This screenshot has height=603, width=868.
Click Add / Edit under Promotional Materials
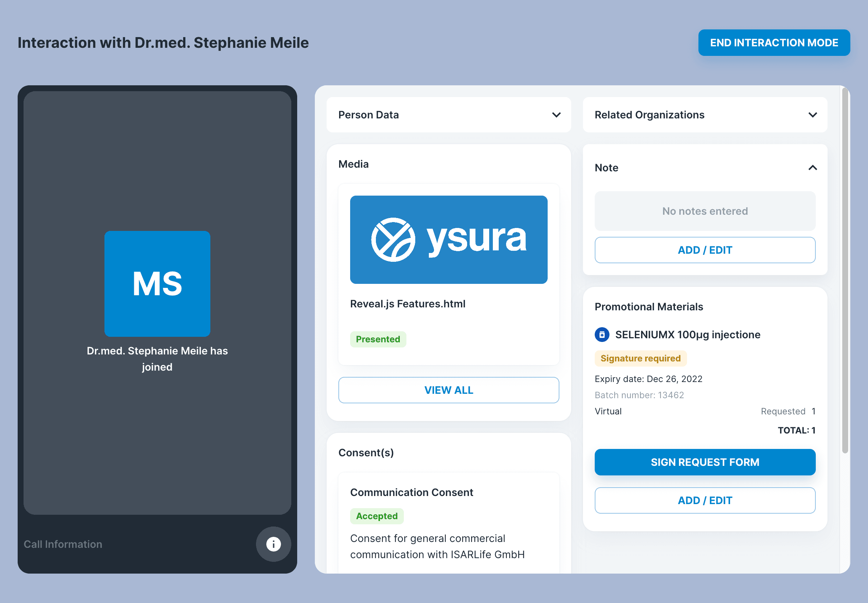pos(705,500)
